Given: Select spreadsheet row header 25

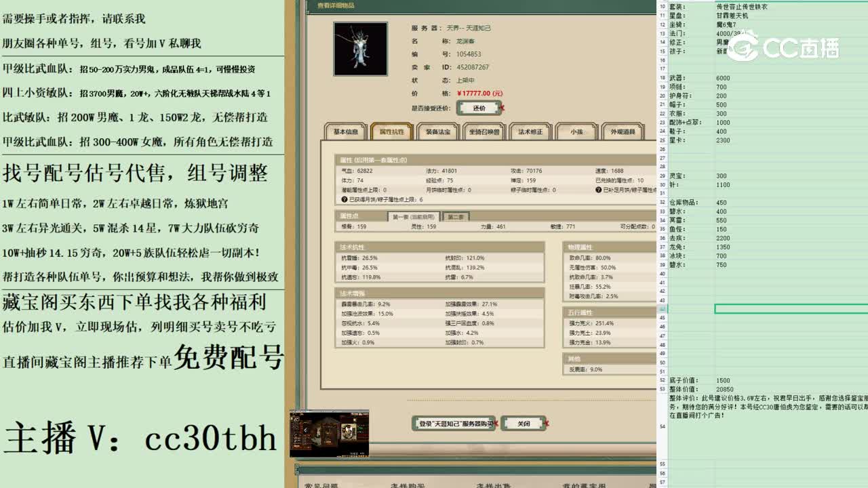Looking at the screenshot, I should click(663, 140).
